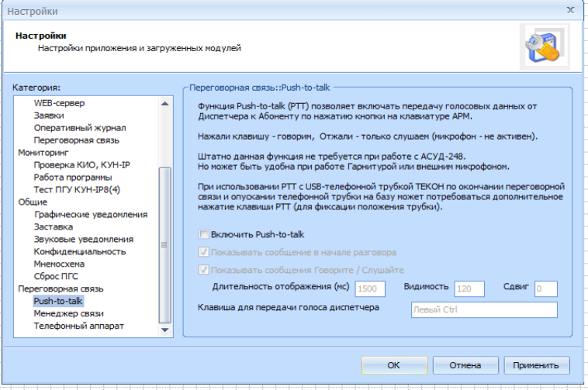Click the settings wrench icon in header
The width and height of the screenshot is (588, 390).
click(x=540, y=42)
